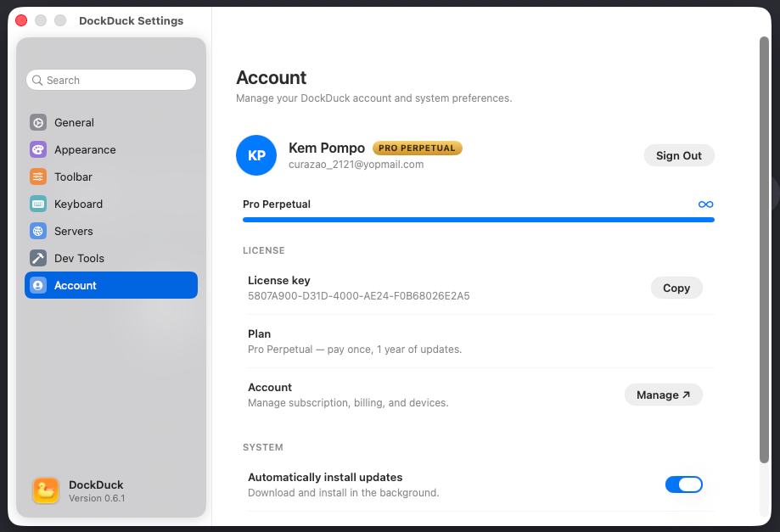This screenshot has height=532, width=780.
Task: Click the Pro Perpetual progress bar
Action: pyautogui.click(x=479, y=220)
